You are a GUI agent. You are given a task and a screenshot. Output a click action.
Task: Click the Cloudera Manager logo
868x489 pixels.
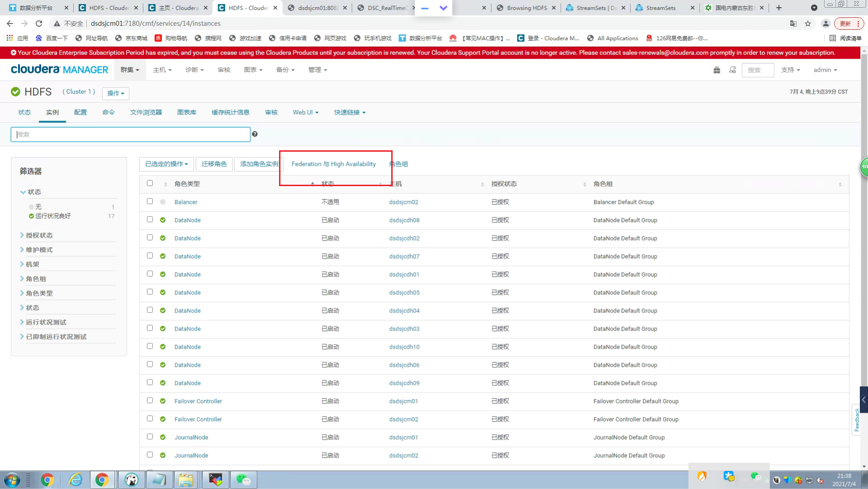tap(60, 69)
